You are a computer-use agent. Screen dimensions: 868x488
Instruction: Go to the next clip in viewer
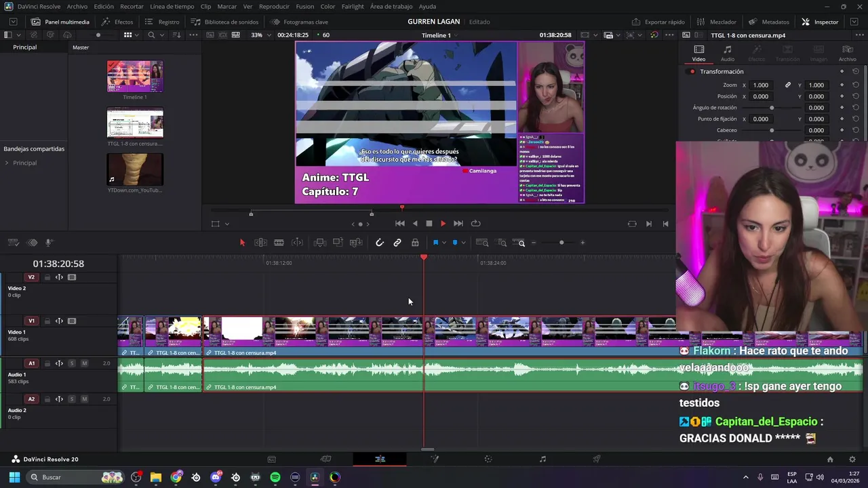click(649, 224)
